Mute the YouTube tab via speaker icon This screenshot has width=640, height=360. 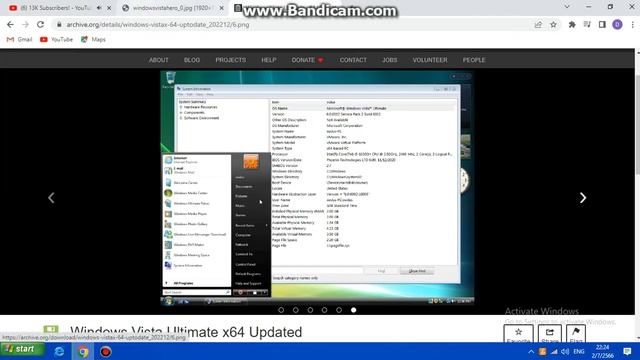click(99, 8)
